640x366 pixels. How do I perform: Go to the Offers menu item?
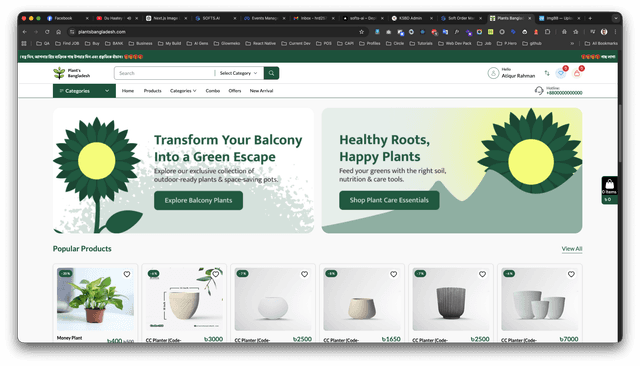click(235, 91)
